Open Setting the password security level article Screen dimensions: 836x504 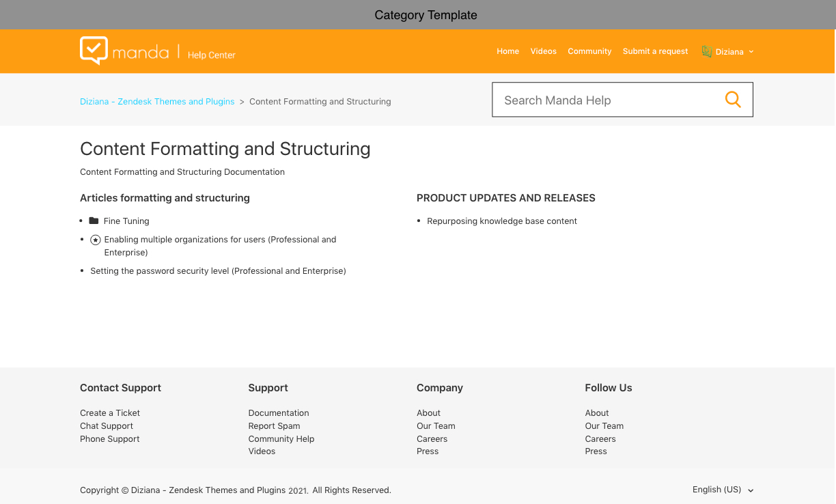click(218, 271)
